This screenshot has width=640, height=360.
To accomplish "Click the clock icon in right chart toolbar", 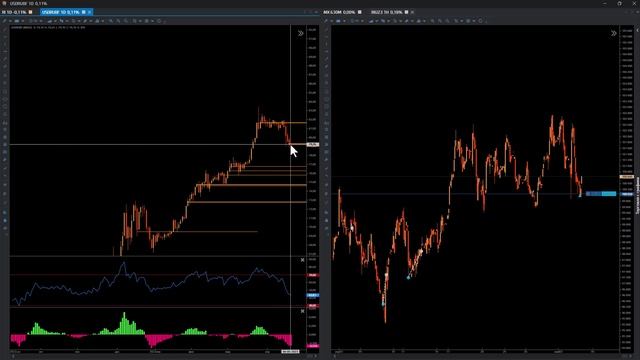I will (x=480, y=21).
